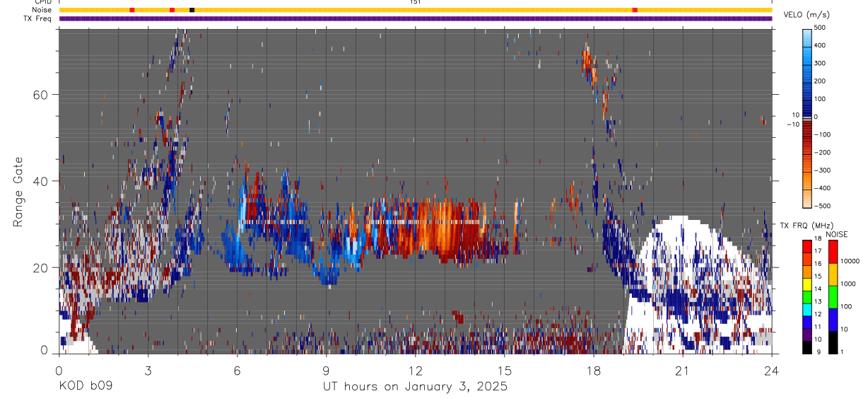Click the Range Gate tick label 60
This screenshot has width=868, height=401.
pos(40,95)
